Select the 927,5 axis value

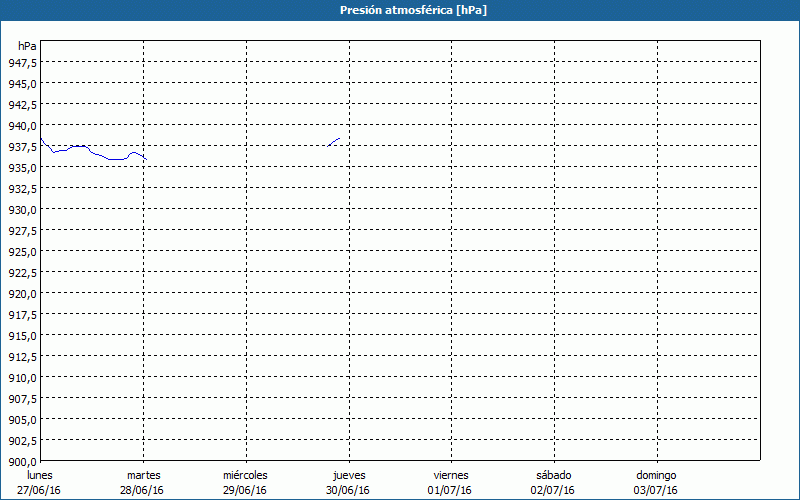pyautogui.click(x=22, y=231)
